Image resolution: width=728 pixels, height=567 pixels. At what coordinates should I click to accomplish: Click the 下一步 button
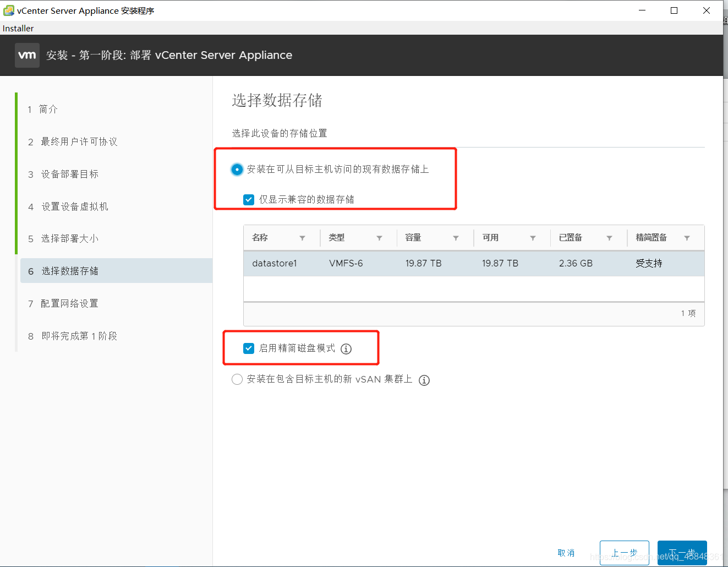682,553
